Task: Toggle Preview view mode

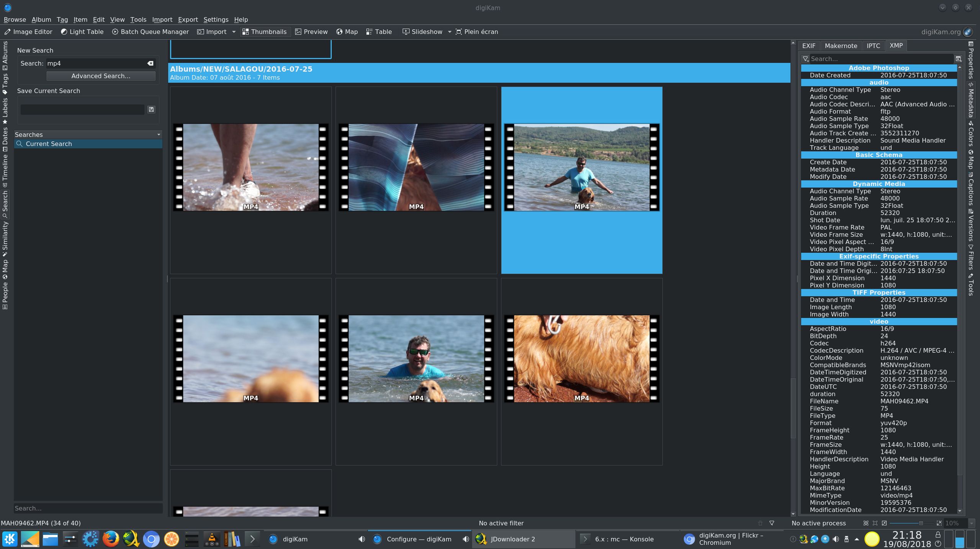Action: click(x=311, y=32)
